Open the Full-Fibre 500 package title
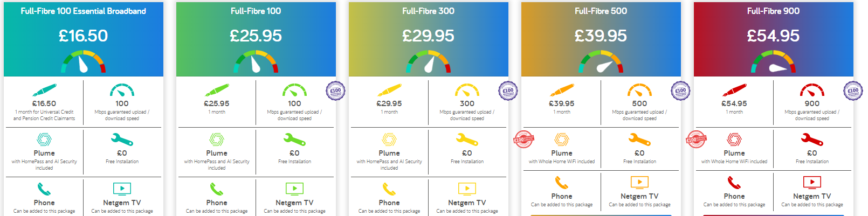 point(601,11)
